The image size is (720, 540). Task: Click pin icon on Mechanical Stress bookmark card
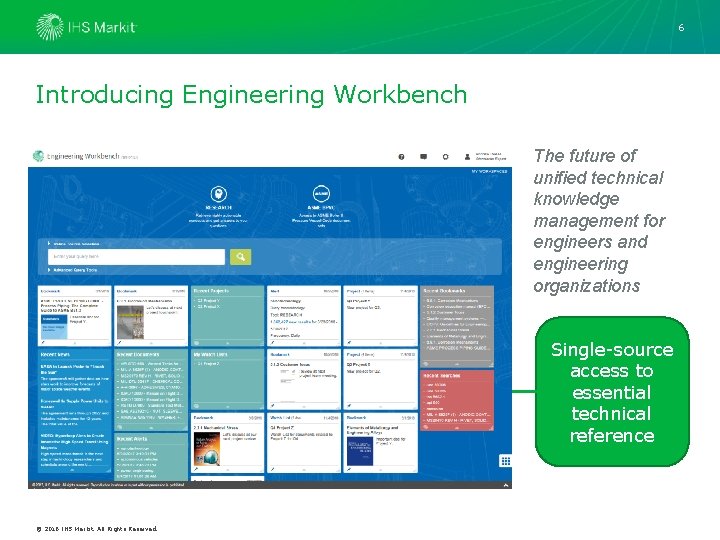pos(196,469)
